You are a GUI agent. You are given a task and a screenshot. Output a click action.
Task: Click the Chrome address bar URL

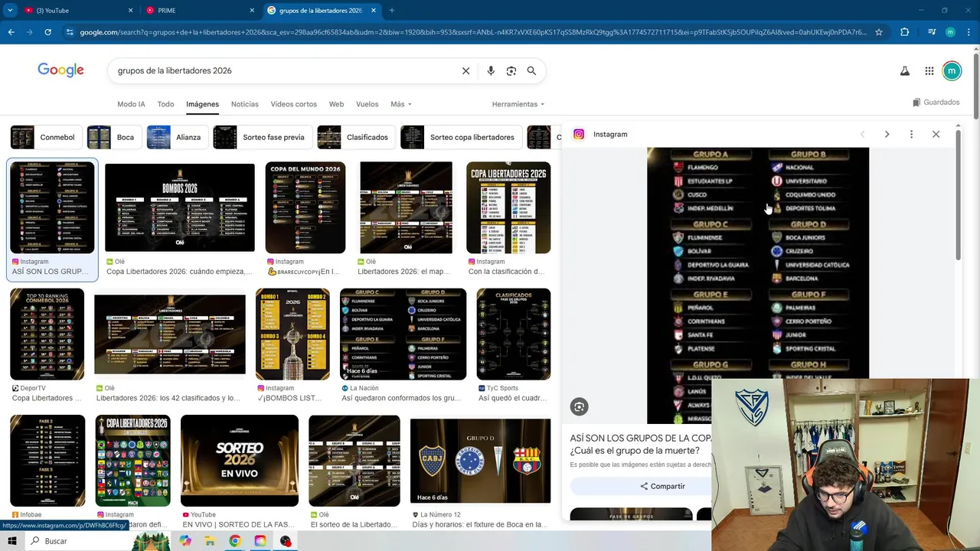point(473,32)
